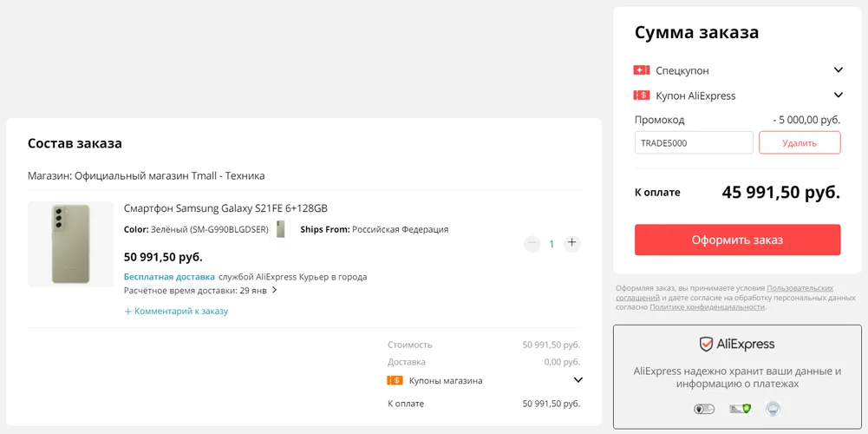Expand the Купоны магазина chevron
868x434 pixels.
click(x=578, y=380)
